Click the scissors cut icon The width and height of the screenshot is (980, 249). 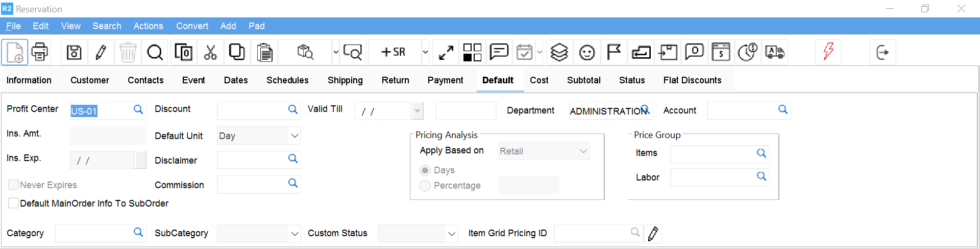[x=210, y=52]
